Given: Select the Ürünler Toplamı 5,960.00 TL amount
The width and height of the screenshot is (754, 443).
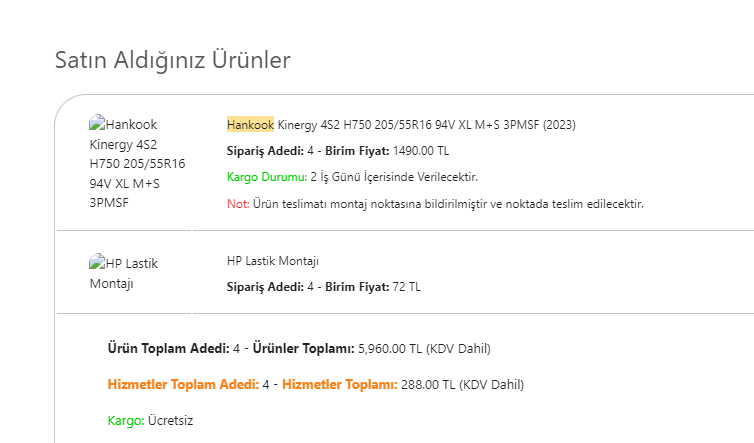Looking at the screenshot, I should coord(390,349).
